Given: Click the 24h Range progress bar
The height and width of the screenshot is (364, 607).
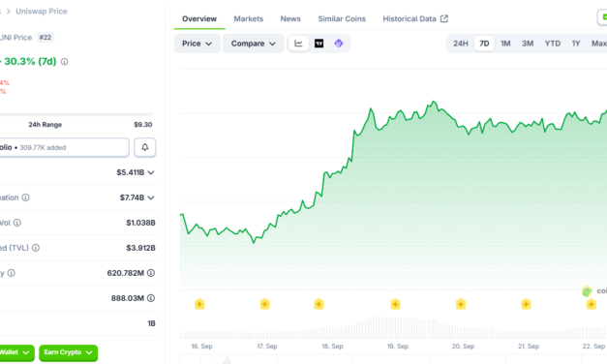Looking at the screenshot, I should point(76,114).
